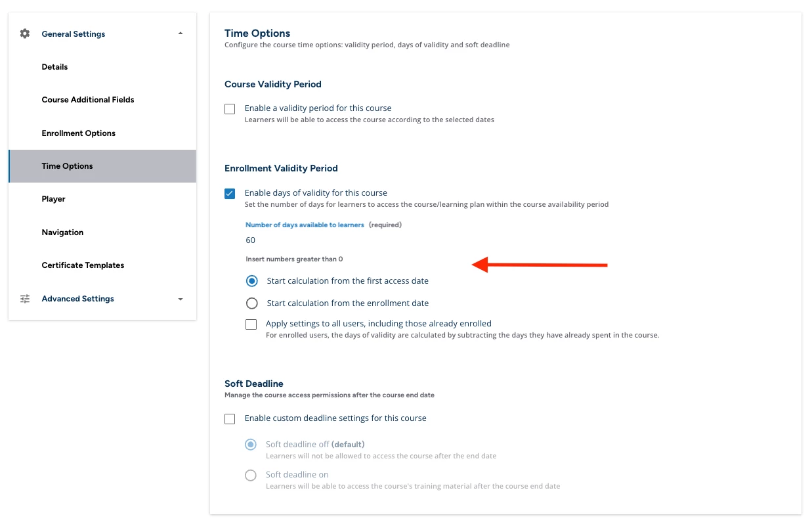
Task: Collapse the General Settings section arrow
Action: click(181, 33)
